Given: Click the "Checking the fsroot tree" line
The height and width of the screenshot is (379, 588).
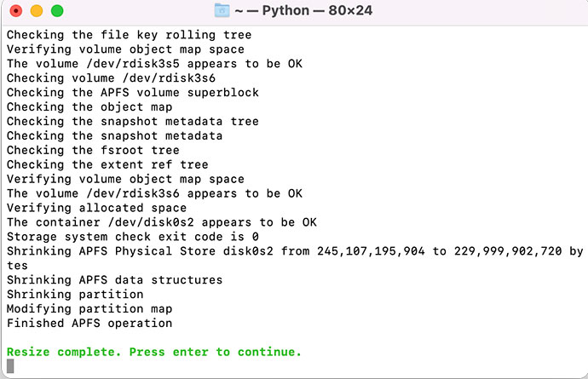Looking at the screenshot, I should [x=93, y=150].
